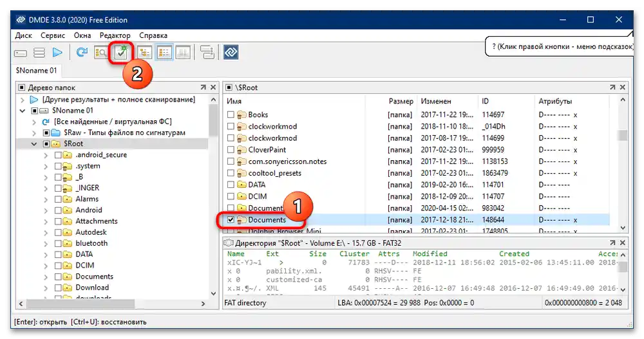Untick the Documents checkbox in file list

tap(231, 219)
